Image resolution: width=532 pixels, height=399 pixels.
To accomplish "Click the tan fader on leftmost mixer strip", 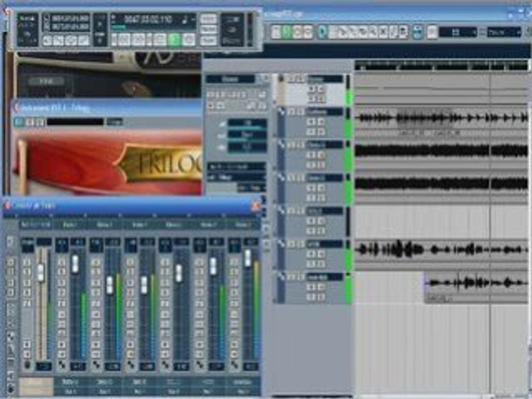I will click(x=40, y=273).
